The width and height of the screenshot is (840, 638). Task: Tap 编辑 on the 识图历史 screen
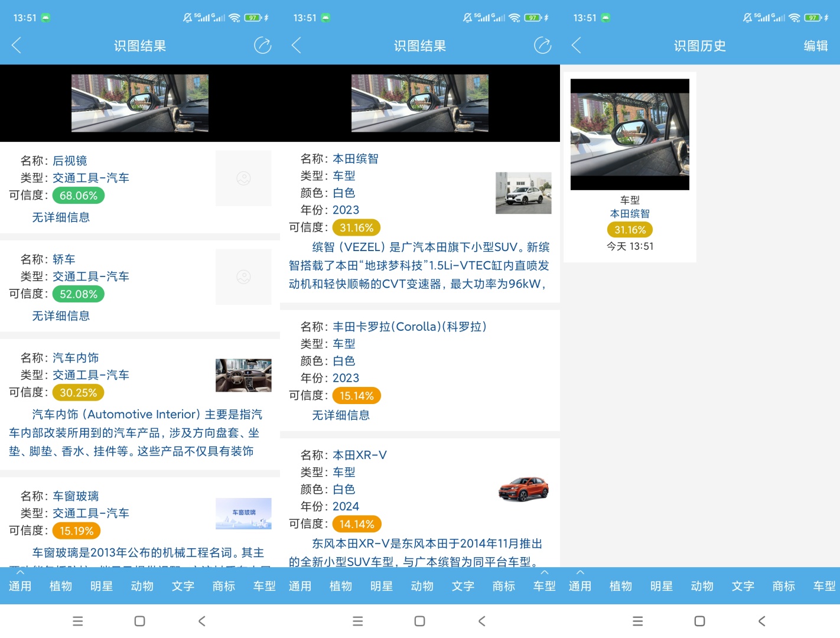816,45
